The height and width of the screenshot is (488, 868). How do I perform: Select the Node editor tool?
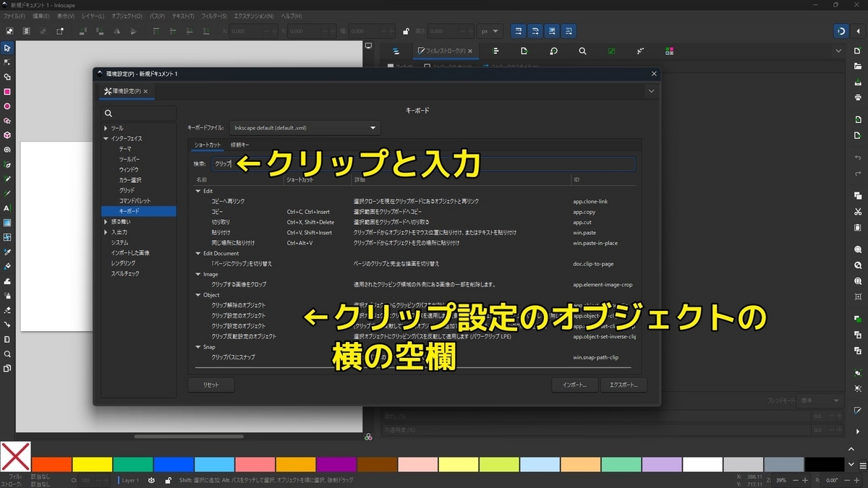7,63
